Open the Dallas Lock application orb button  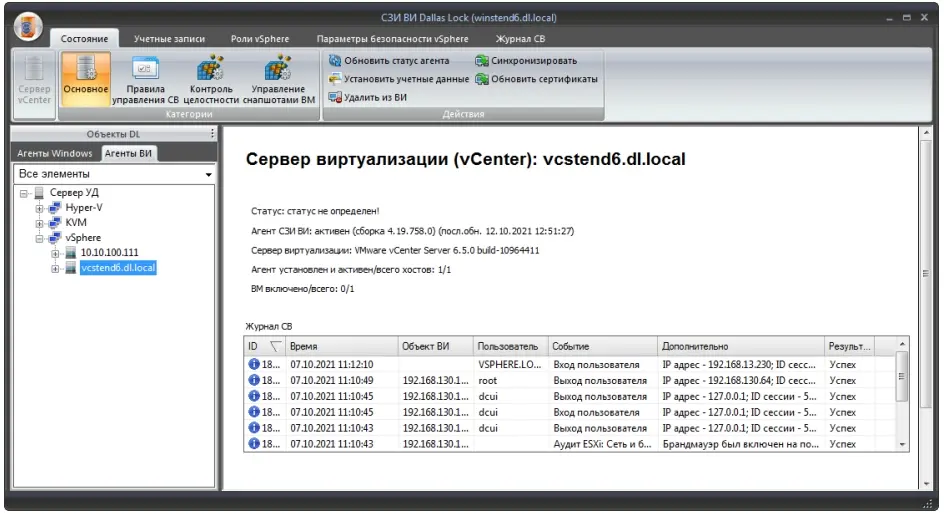[x=28, y=26]
